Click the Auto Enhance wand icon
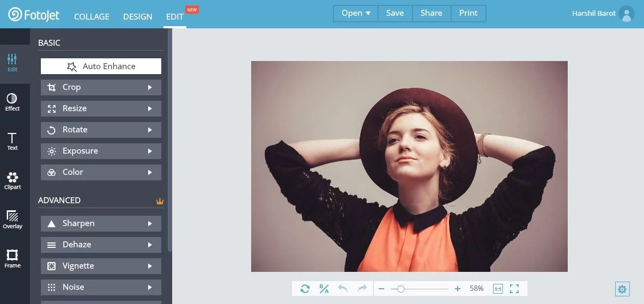 pos(72,66)
